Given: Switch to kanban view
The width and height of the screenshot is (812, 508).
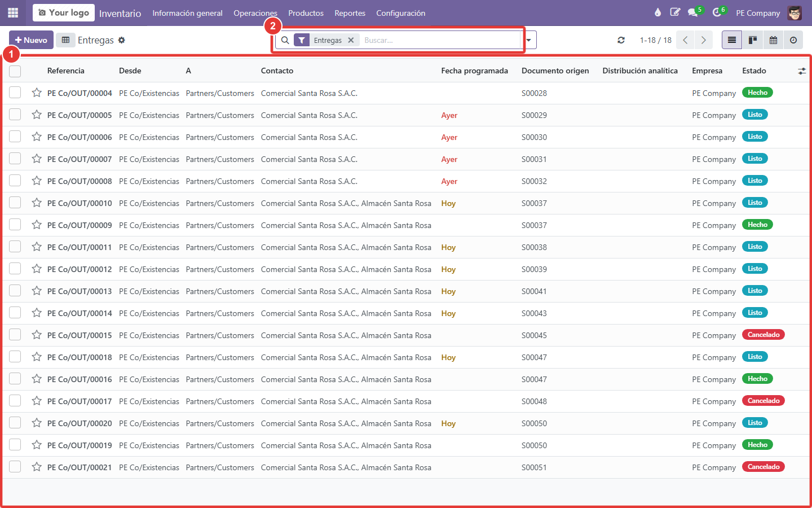Looking at the screenshot, I should click(752, 40).
